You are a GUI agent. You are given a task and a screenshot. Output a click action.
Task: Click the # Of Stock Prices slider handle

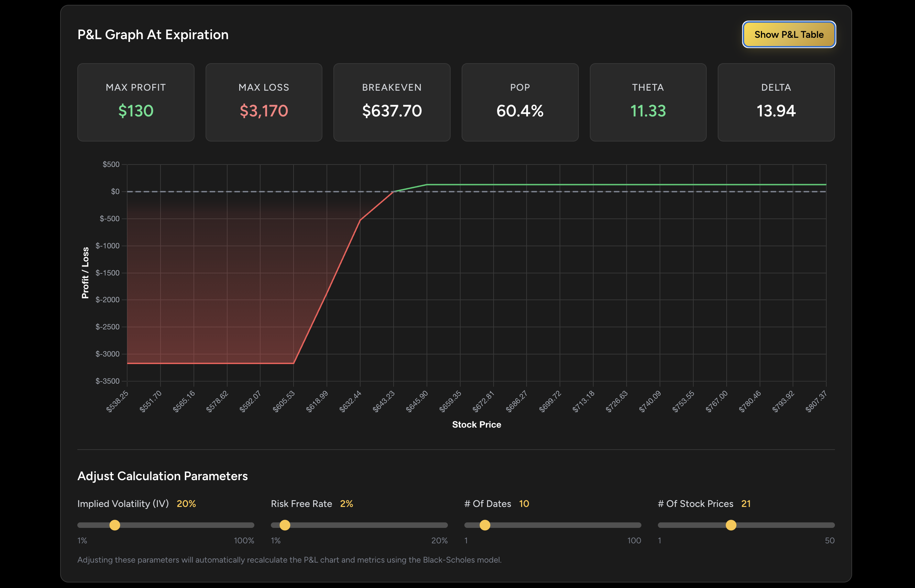point(731,525)
